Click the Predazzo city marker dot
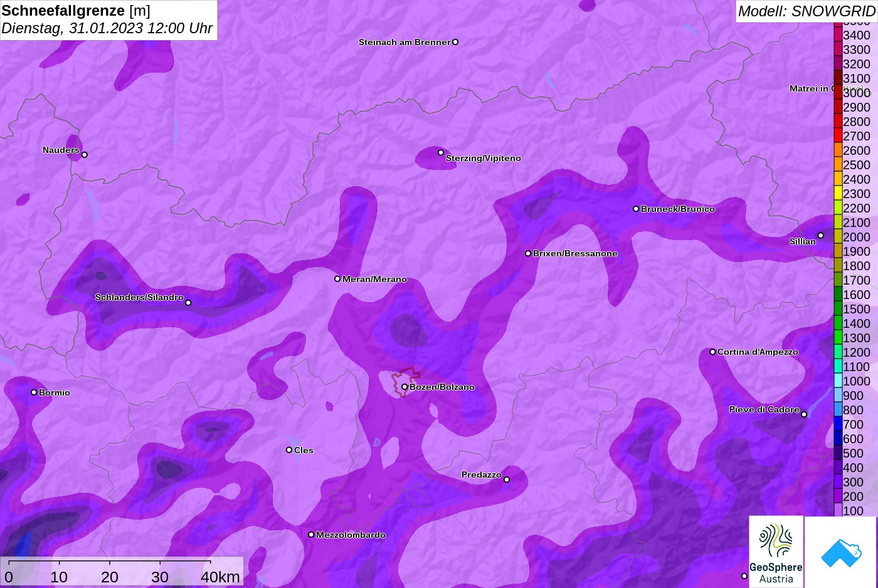The height and width of the screenshot is (588, 878). 507,480
